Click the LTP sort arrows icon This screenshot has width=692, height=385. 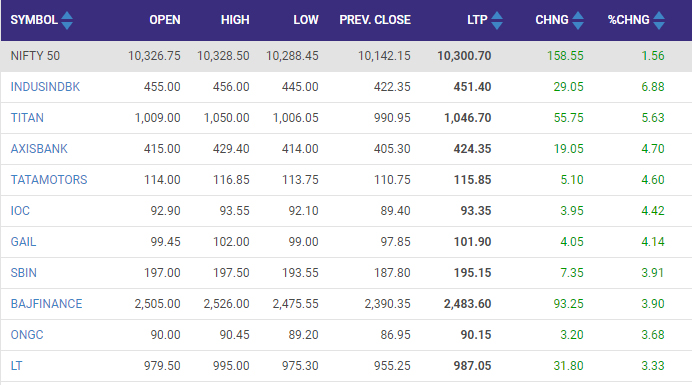pos(497,20)
